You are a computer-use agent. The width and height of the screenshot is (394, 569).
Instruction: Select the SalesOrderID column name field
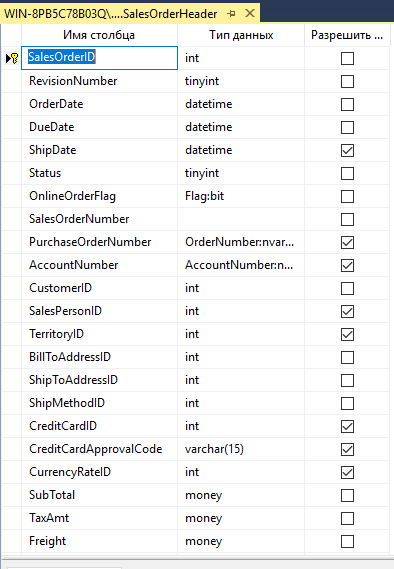click(x=99, y=58)
